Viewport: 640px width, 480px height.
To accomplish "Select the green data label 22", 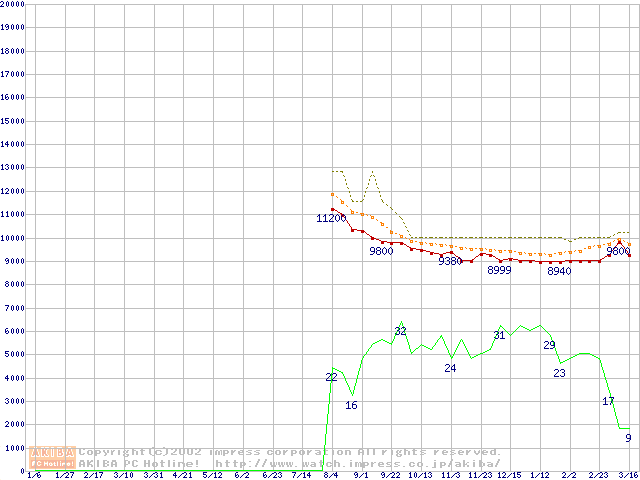I will pyautogui.click(x=331, y=377).
